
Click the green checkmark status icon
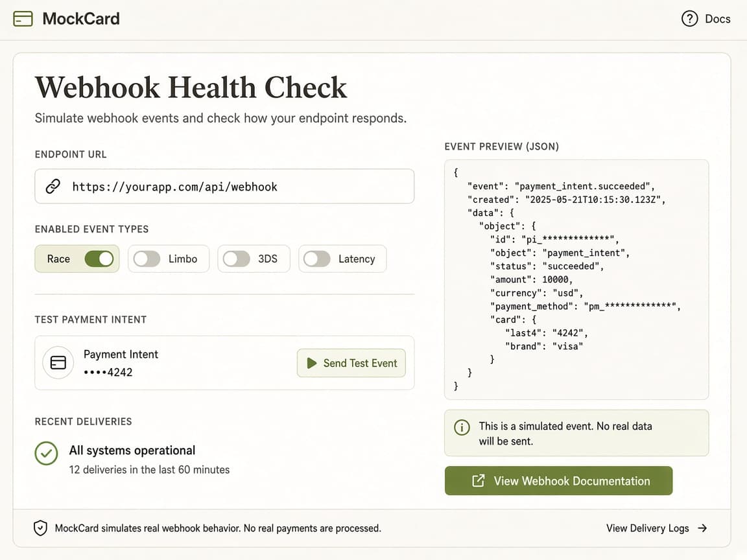point(46,453)
